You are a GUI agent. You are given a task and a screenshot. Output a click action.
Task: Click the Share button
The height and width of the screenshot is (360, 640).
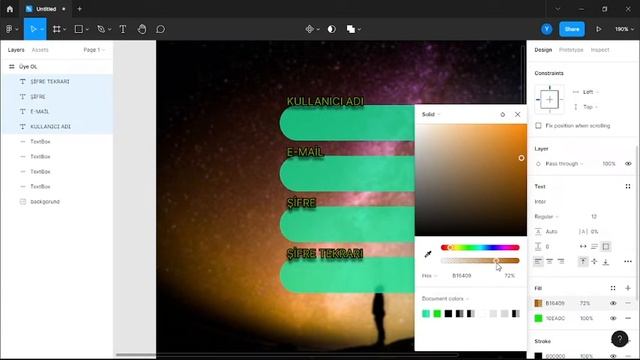click(x=572, y=29)
